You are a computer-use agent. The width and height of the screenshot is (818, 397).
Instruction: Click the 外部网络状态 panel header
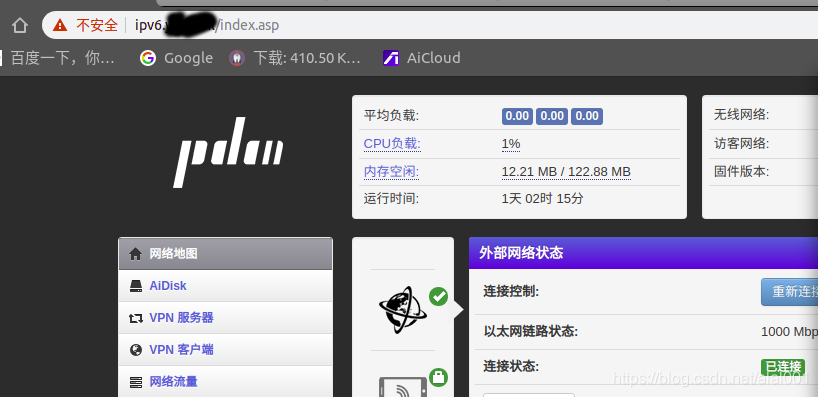643,253
